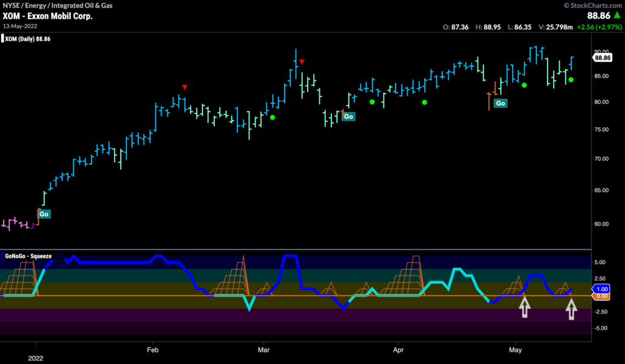Click the 2.50 oscillator axis label

coord(600,279)
